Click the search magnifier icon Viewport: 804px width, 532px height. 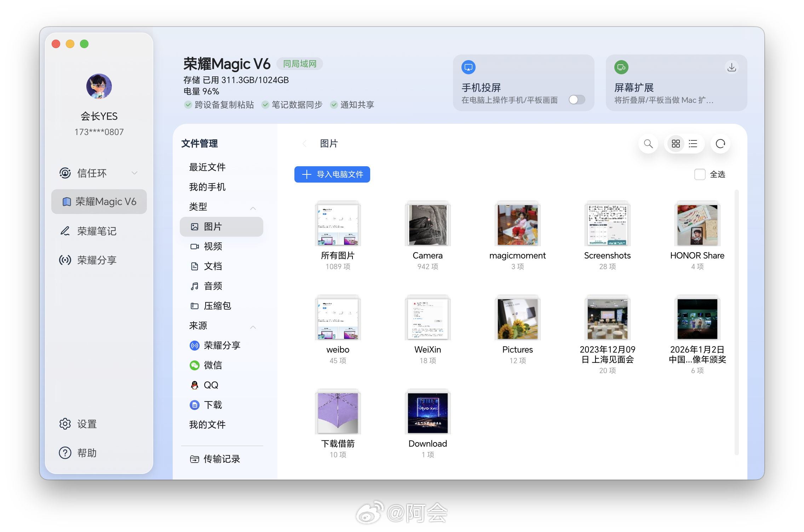coord(648,144)
